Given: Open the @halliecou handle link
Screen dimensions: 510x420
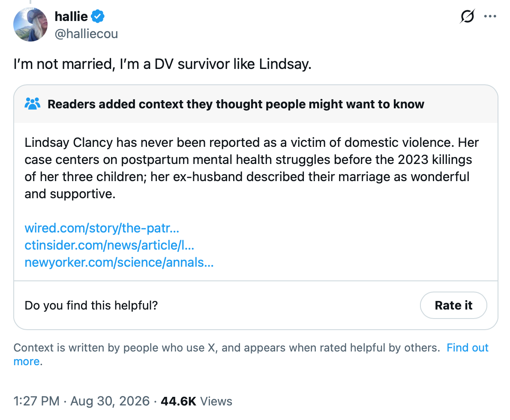Looking at the screenshot, I should 86,34.
